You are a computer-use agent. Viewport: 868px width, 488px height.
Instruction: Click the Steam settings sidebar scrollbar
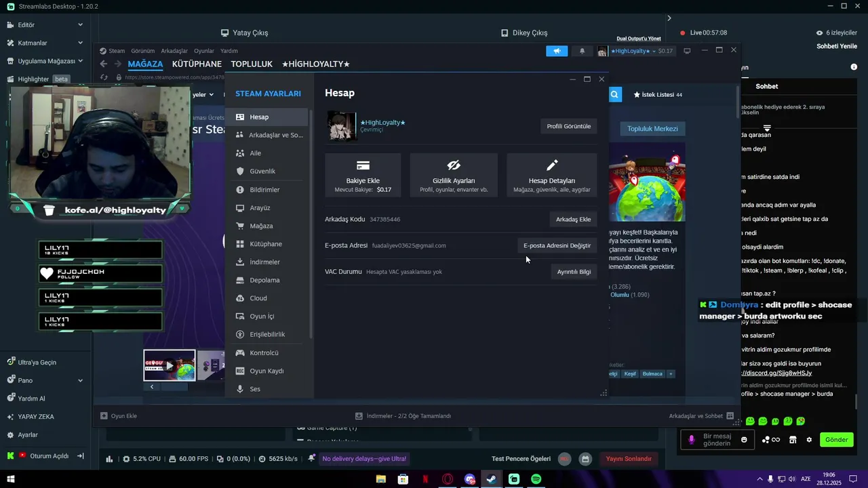[x=311, y=224]
